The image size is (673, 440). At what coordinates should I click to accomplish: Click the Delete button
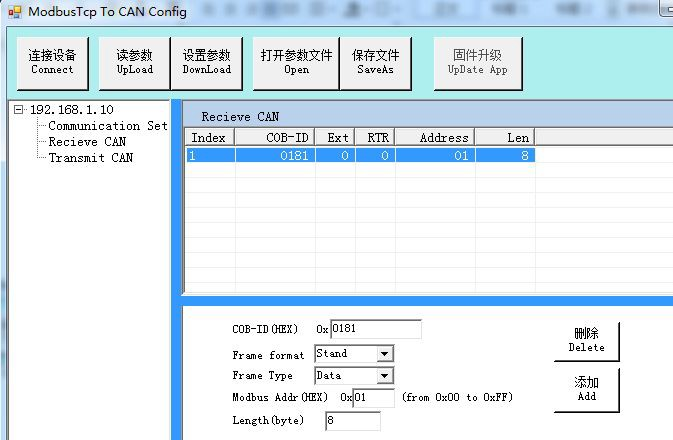click(x=586, y=341)
